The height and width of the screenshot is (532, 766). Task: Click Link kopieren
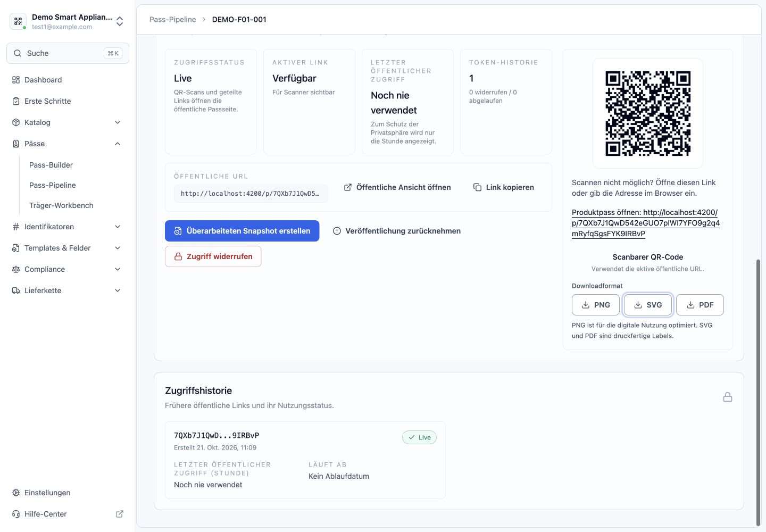(504, 187)
